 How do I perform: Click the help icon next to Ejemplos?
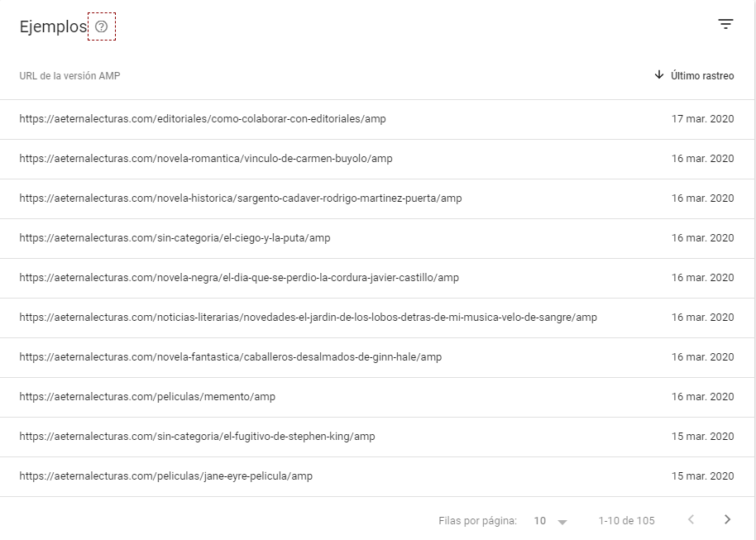click(101, 26)
